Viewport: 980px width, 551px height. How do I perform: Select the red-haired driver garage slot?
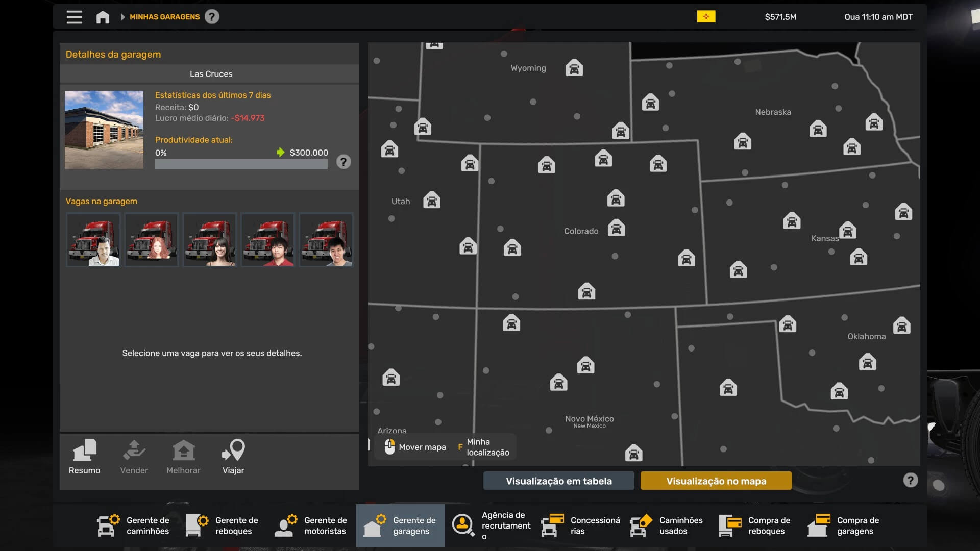[x=152, y=240]
